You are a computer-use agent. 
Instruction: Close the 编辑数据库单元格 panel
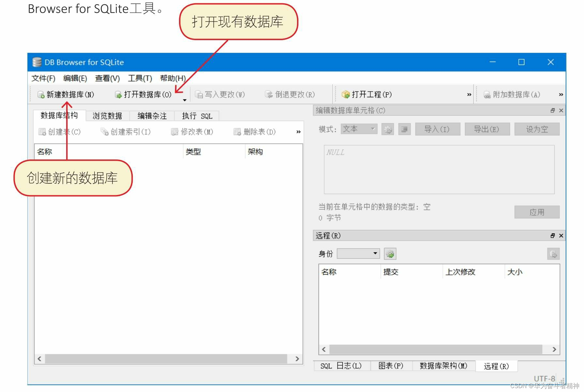pyautogui.click(x=561, y=111)
